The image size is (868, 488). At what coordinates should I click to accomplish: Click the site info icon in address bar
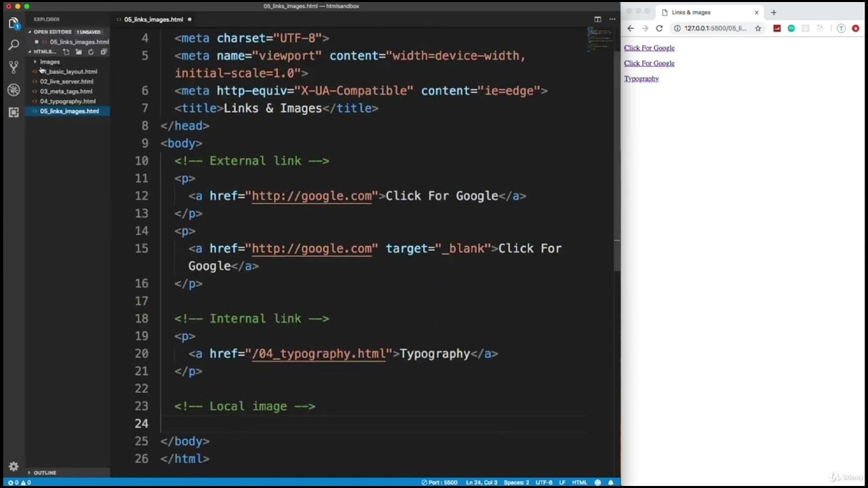pos(677,28)
